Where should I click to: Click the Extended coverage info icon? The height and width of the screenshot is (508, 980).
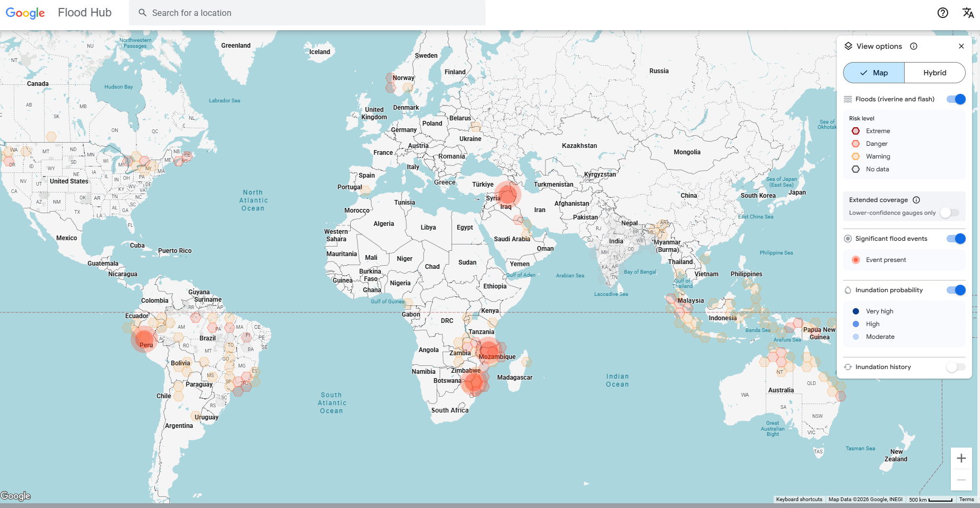click(916, 200)
